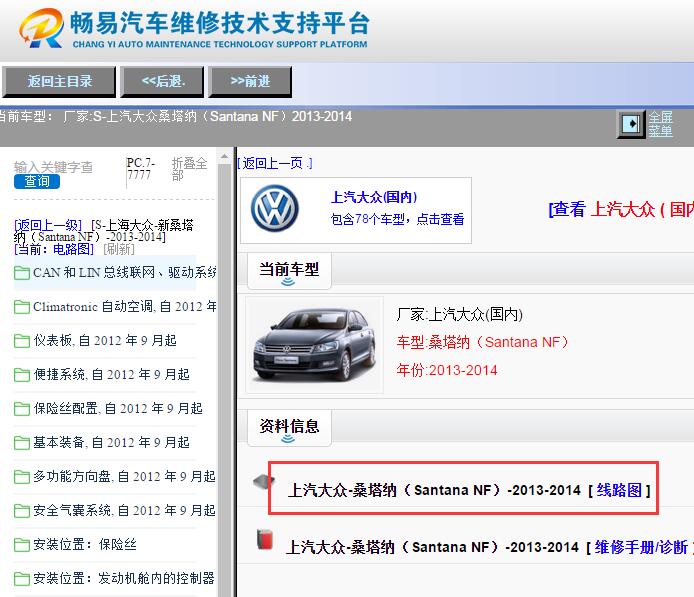Click 年份:2013-2014 text
Image resolution: width=694 pixels, height=597 pixels.
(x=447, y=370)
